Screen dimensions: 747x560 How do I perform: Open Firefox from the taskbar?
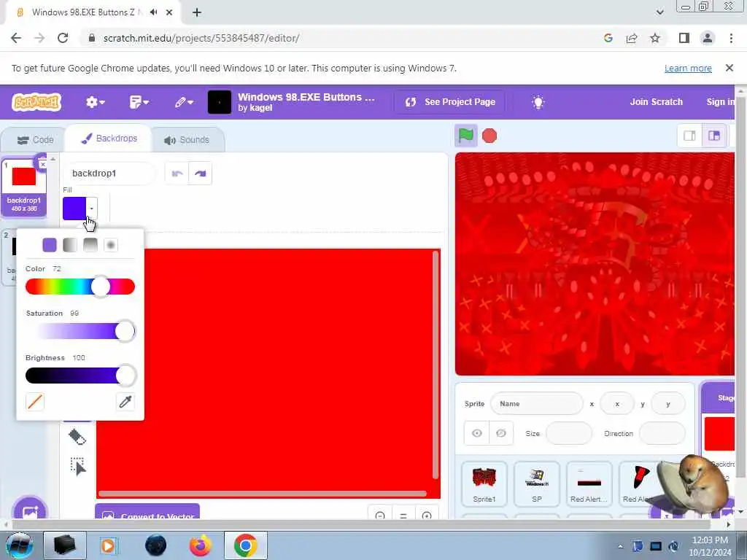tap(200, 545)
